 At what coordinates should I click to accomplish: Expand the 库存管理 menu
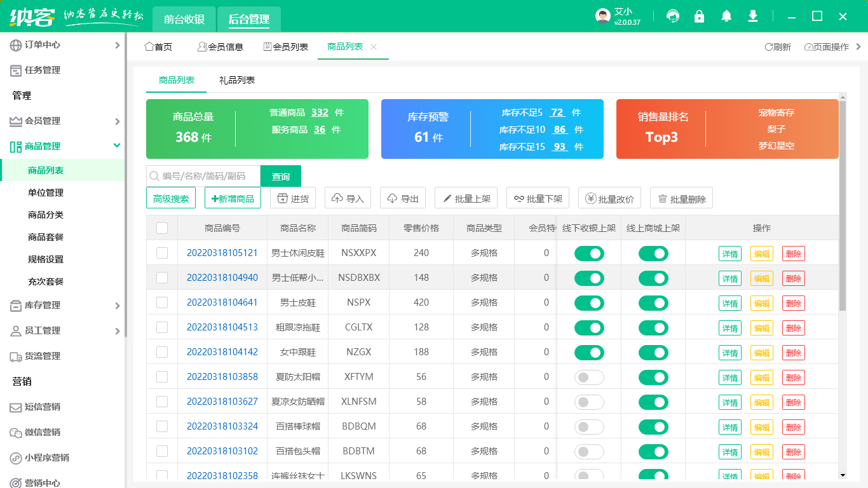click(x=117, y=306)
